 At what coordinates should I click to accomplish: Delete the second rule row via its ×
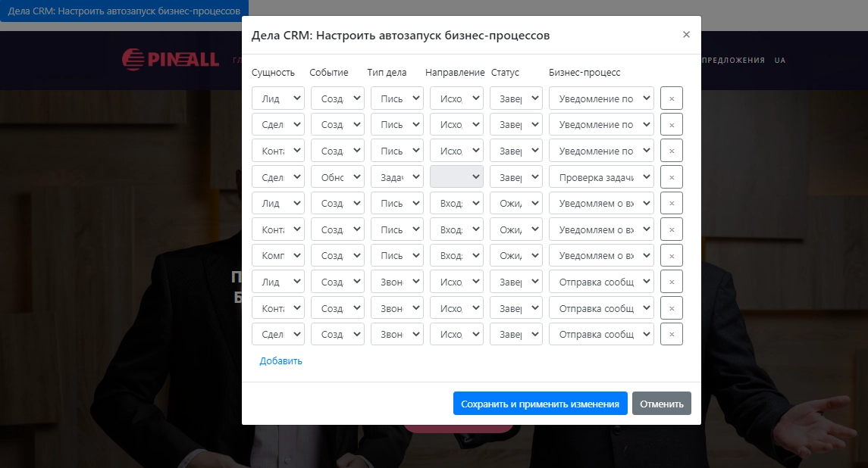[x=671, y=123]
